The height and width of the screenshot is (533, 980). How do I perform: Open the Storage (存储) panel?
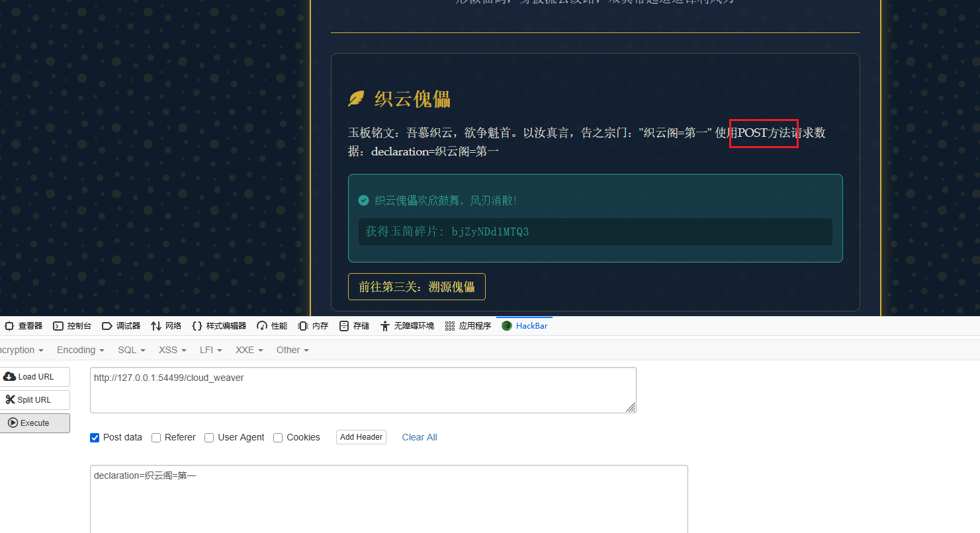354,326
